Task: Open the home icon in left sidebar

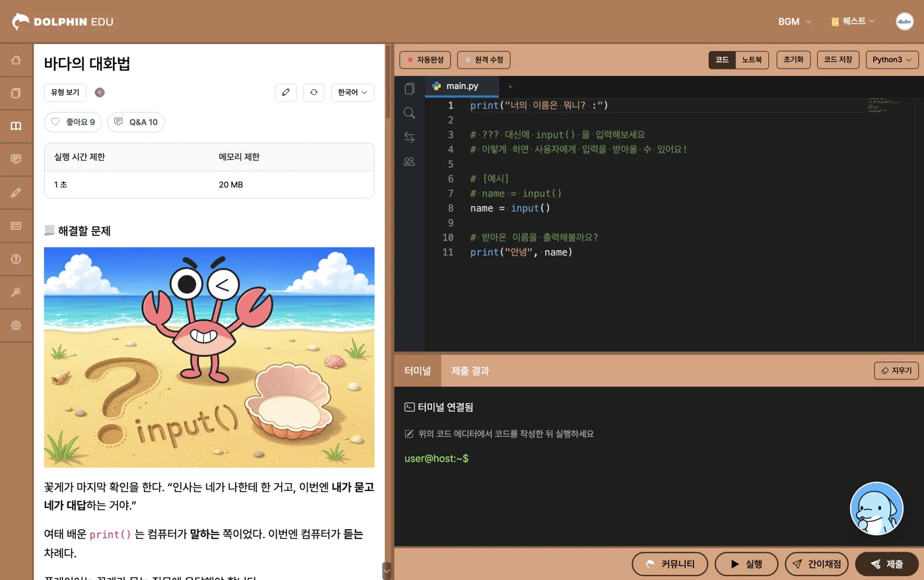Action: pos(16,60)
